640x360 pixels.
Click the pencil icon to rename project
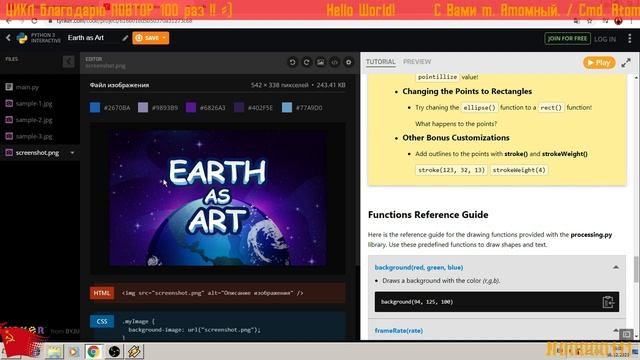(x=125, y=38)
